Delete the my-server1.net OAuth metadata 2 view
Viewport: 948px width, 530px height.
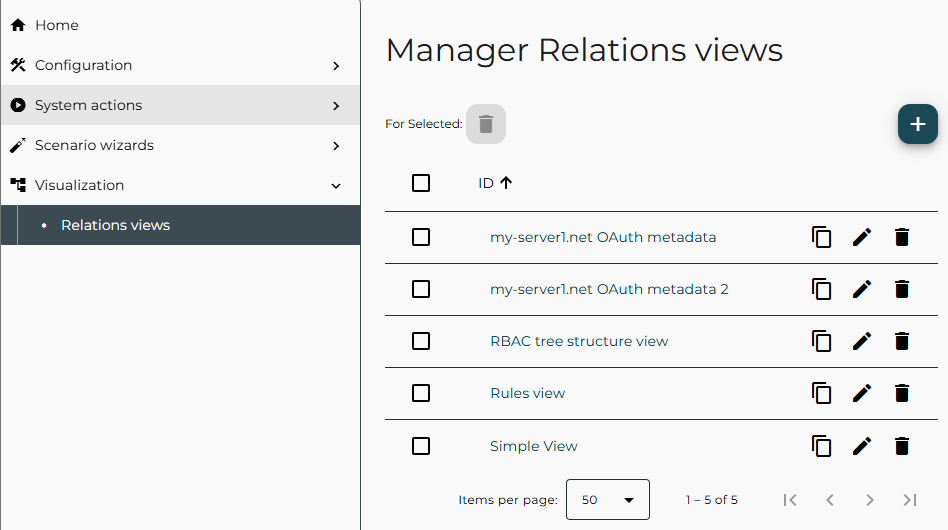pyautogui.click(x=901, y=289)
